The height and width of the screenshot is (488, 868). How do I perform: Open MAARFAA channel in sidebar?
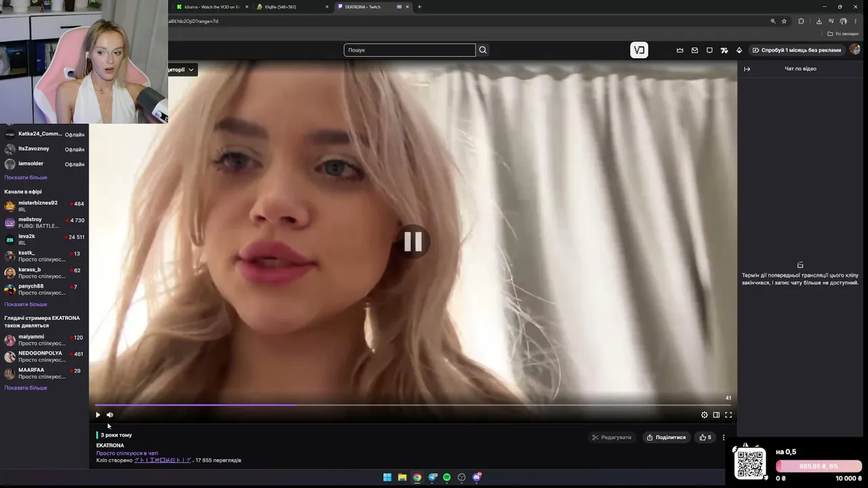tap(44, 373)
